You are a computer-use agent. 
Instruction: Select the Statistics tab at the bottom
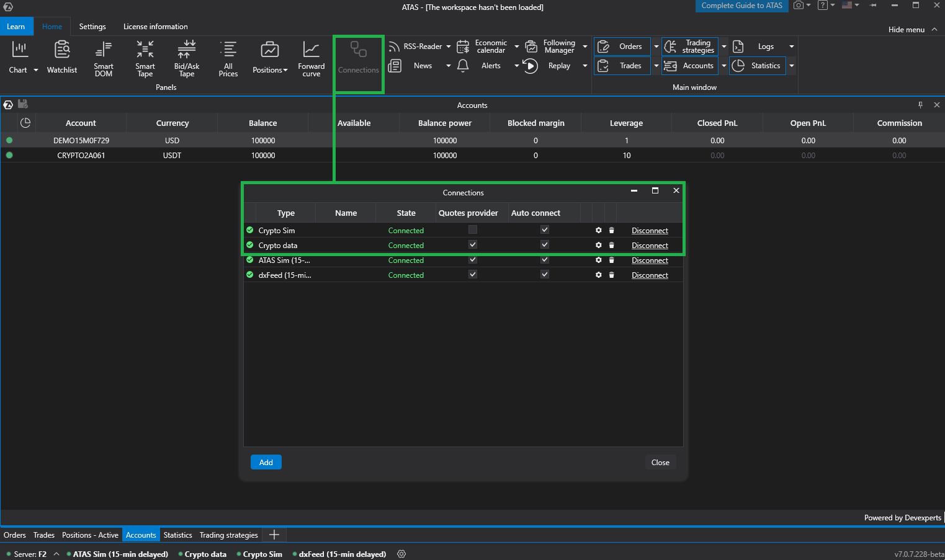point(177,535)
